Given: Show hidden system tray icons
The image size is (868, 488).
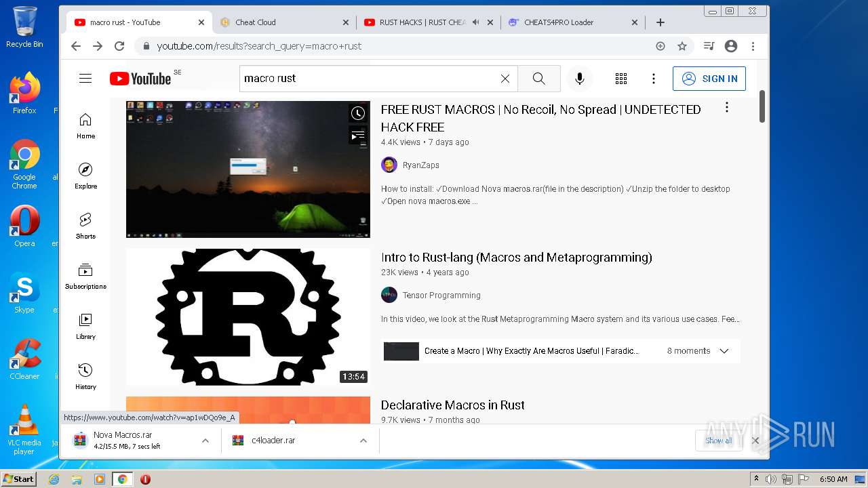Looking at the screenshot, I should pyautogui.click(x=757, y=479).
